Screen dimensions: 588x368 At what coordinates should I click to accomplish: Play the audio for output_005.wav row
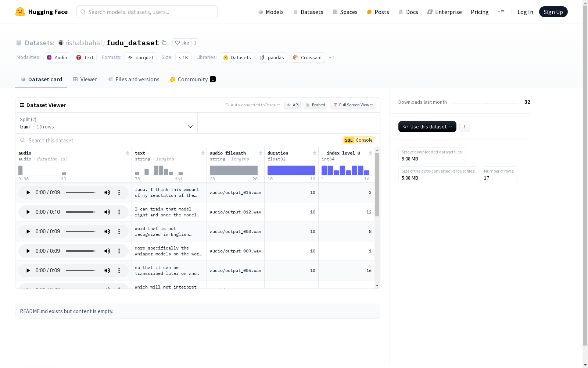[x=28, y=270]
